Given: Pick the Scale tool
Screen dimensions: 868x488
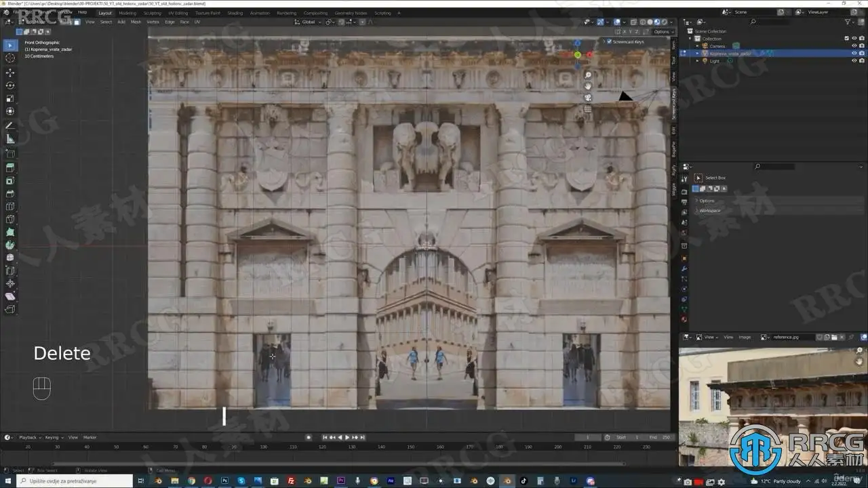Looking at the screenshot, I should (10, 98).
